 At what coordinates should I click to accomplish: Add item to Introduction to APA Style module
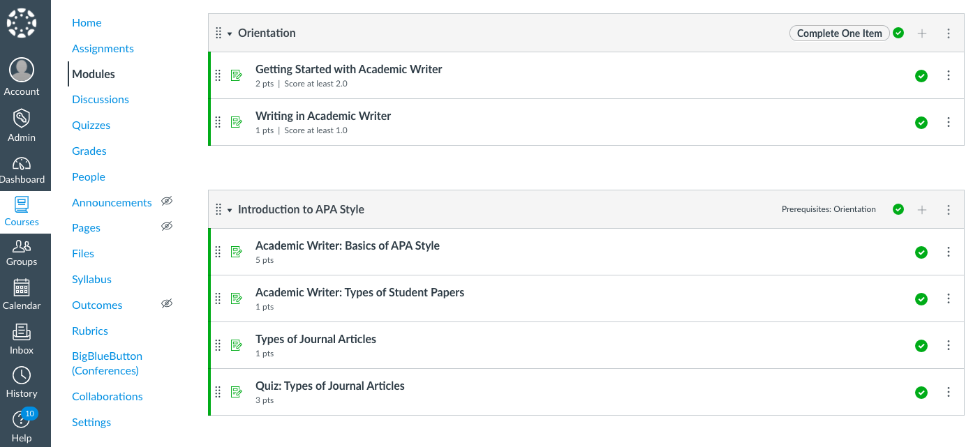click(922, 210)
